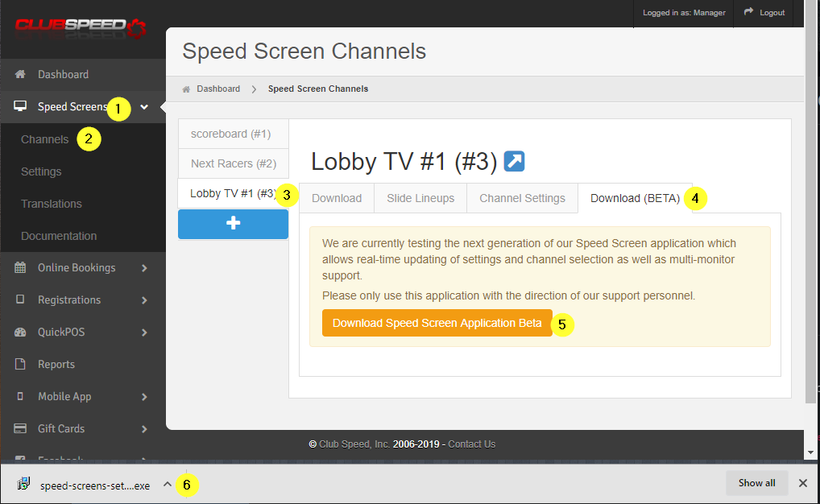Expand the Mobile App submenu arrow
Image resolution: width=820 pixels, height=504 pixels.
(144, 397)
